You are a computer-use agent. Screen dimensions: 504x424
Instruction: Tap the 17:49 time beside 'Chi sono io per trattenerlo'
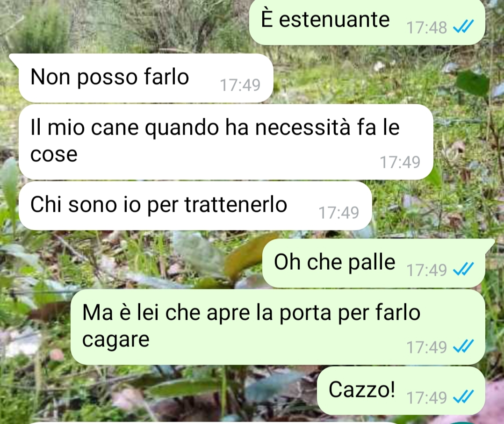tap(339, 213)
